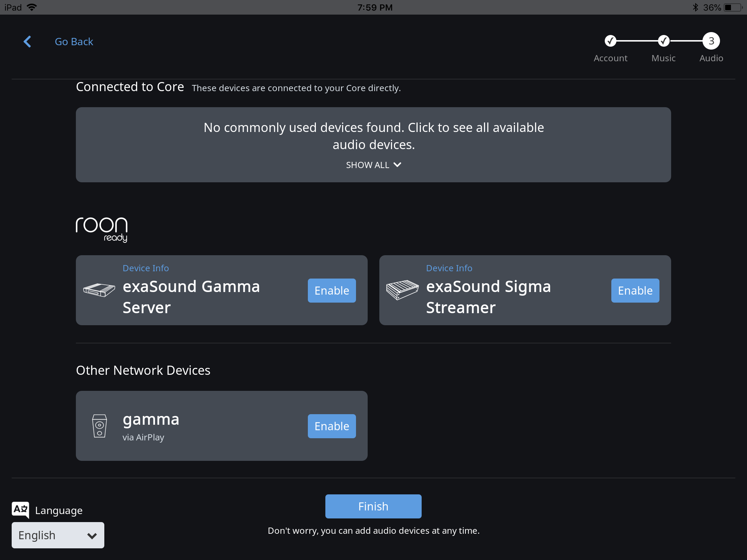Viewport: 747px width, 560px height.
Task: Click the exaSound Gamma Server device icon
Action: [99, 290]
